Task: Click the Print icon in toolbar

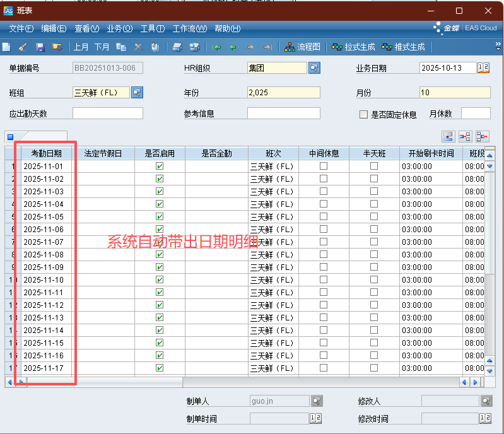Action: (177, 47)
